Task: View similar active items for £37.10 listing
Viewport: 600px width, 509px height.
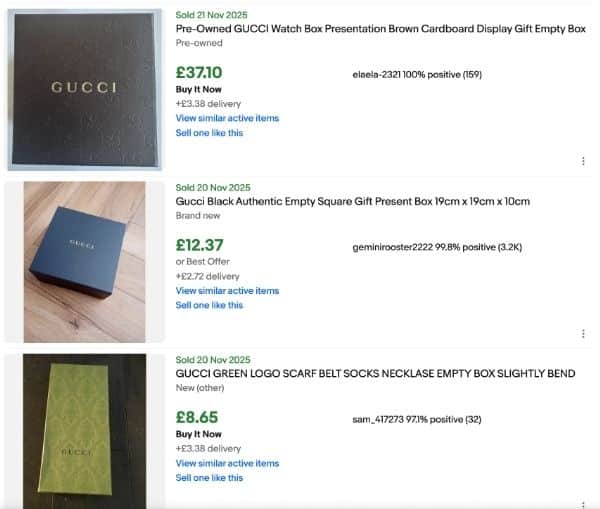Action: pyautogui.click(x=227, y=118)
